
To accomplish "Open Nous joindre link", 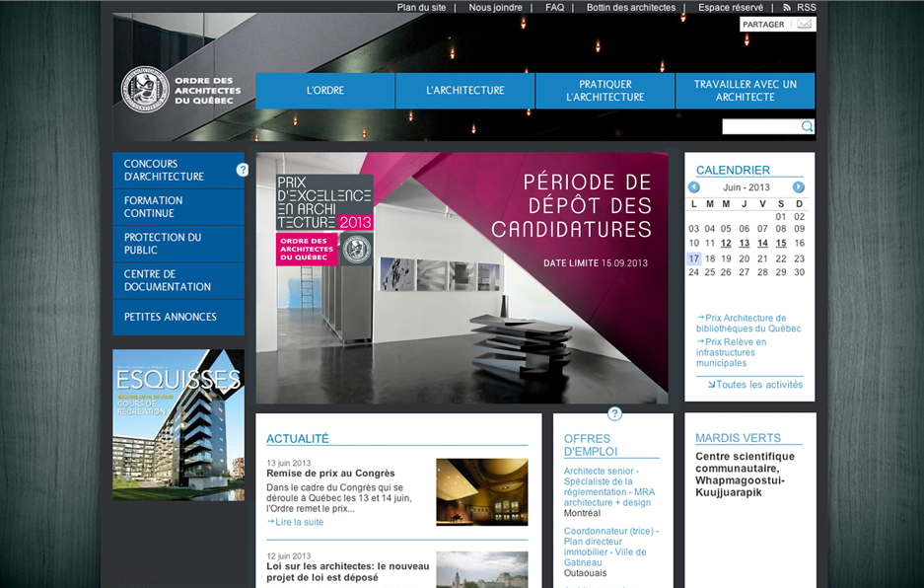I will [x=496, y=8].
